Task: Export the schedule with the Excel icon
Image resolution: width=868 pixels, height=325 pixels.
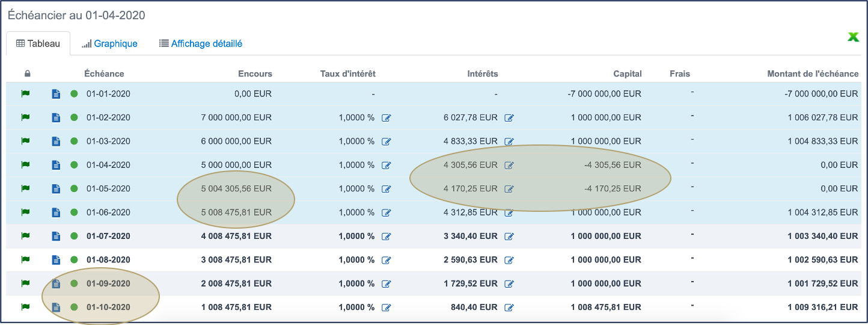Action: (x=853, y=37)
